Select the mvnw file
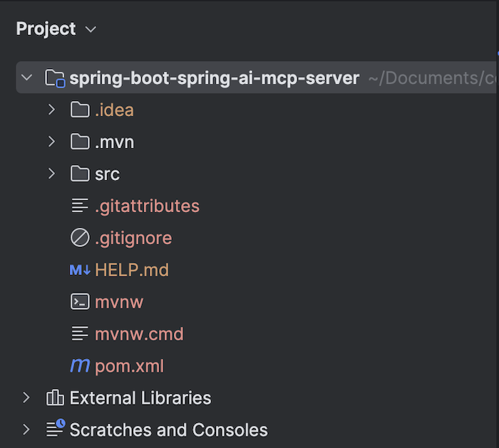The height and width of the screenshot is (448, 499). point(119,302)
